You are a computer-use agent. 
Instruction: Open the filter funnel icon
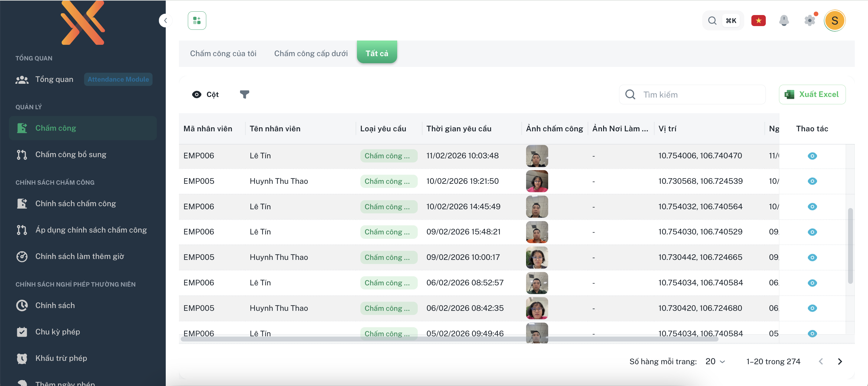(x=244, y=94)
